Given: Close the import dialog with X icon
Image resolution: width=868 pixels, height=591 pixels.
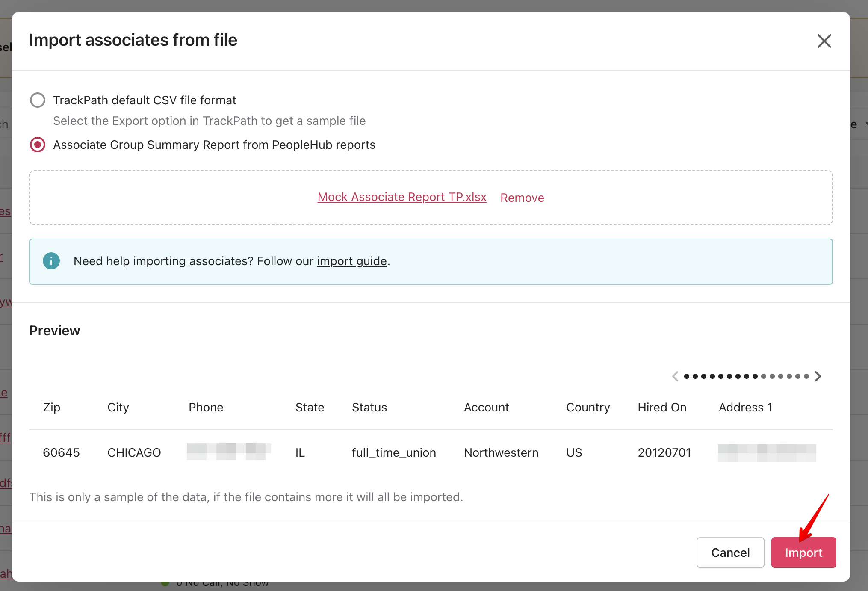Looking at the screenshot, I should (824, 41).
